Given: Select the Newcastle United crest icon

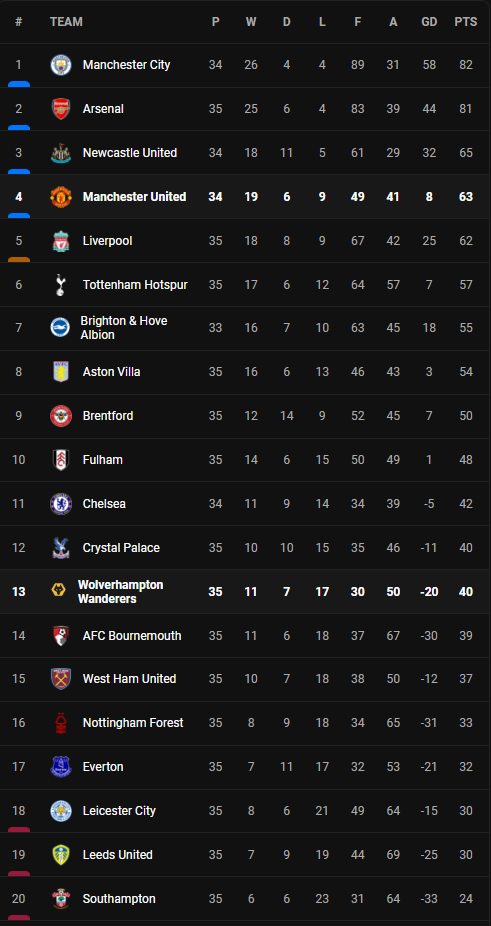Looking at the screenshot, I should [x=61, y=153].
